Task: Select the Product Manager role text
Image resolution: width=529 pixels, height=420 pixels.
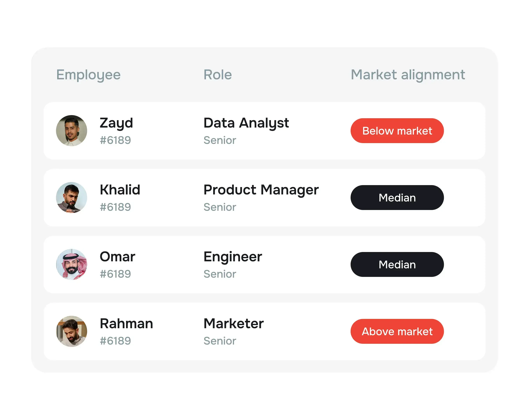Action: pyautogui.click(x=261, y=190)
